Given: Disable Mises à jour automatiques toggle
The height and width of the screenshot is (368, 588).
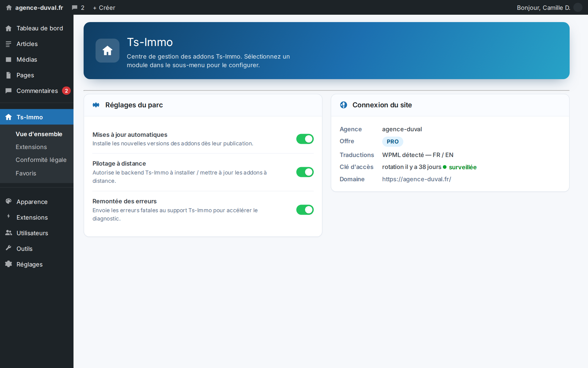Looking at the screenshot, I should pos(305,139).
